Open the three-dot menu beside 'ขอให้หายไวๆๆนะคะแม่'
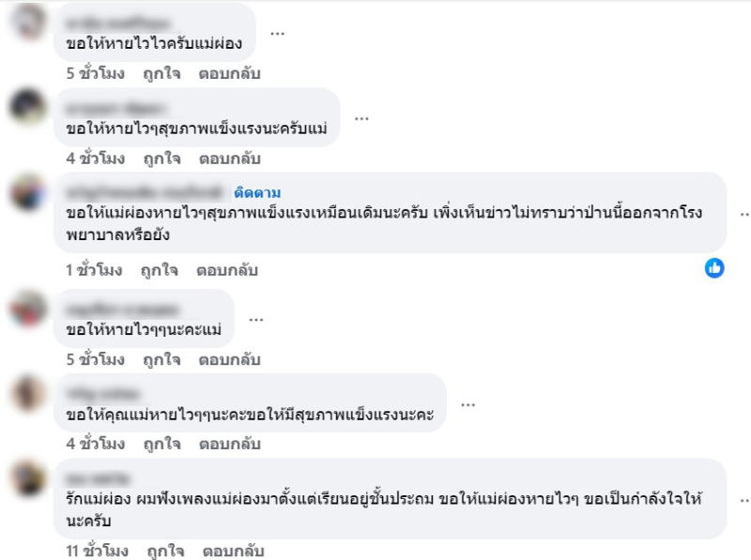The width and height of the screenshot is (751, 560). point(256,320)
